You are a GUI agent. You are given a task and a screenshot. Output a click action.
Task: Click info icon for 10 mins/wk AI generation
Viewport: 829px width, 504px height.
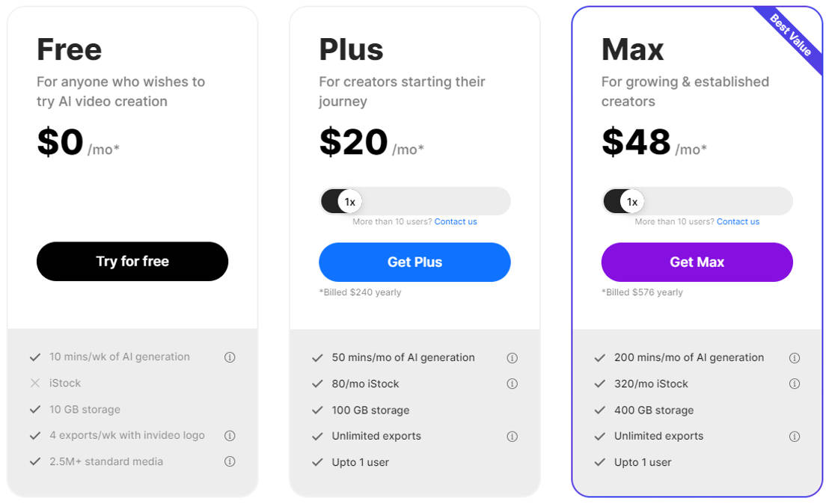pos(230,357)
